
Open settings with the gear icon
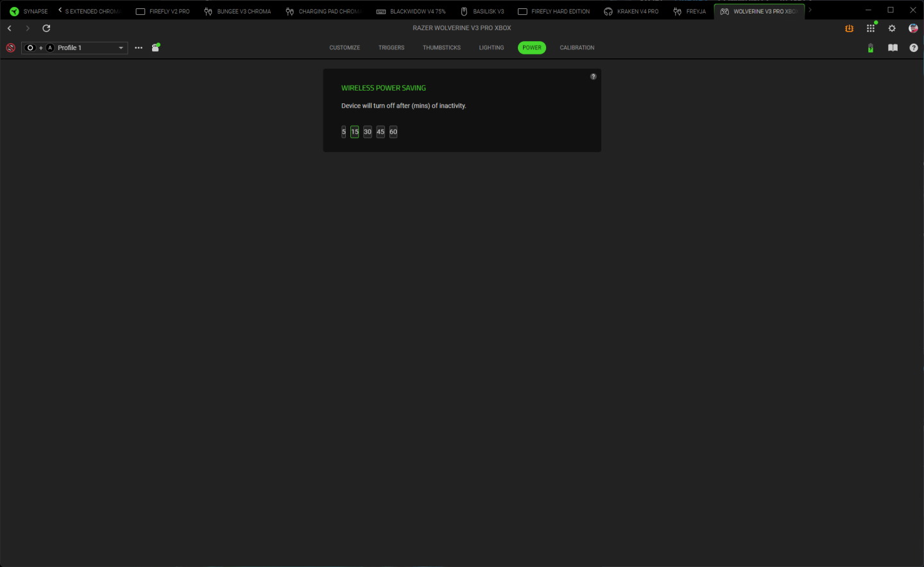(x=892, y=28)
